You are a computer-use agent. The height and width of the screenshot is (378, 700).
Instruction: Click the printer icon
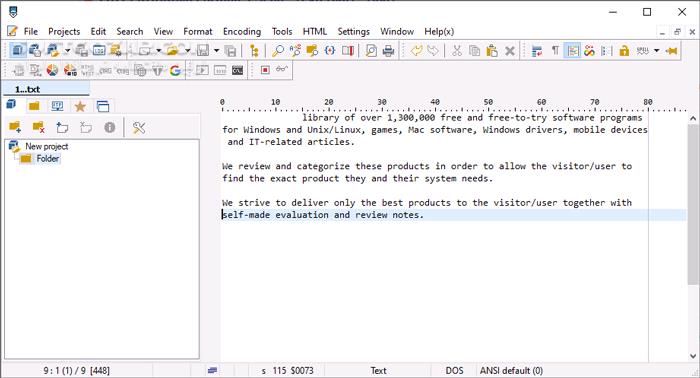tap(388, 50)
